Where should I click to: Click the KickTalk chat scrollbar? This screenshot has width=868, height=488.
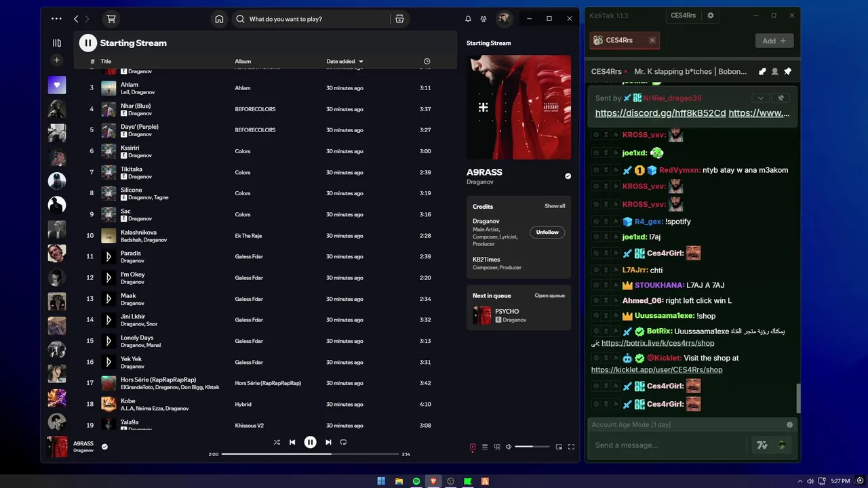(x=798, y=398)
